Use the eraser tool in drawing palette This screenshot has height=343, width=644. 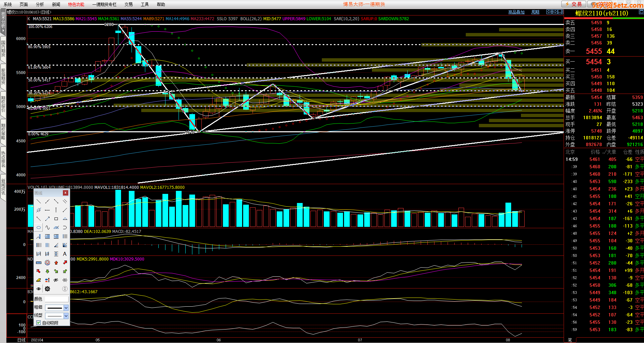pyautogui.click(x=39, y=280)
